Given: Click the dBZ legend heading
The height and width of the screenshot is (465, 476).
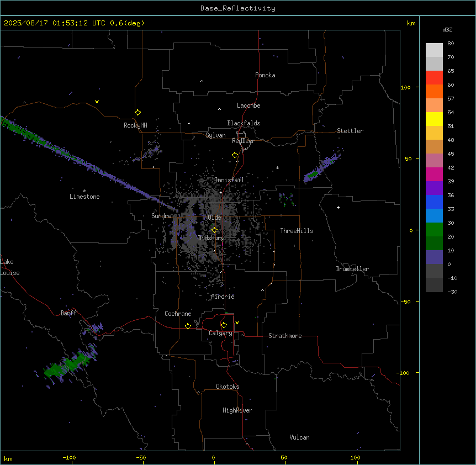Looking at the screenshot, I should pos(447,30).
